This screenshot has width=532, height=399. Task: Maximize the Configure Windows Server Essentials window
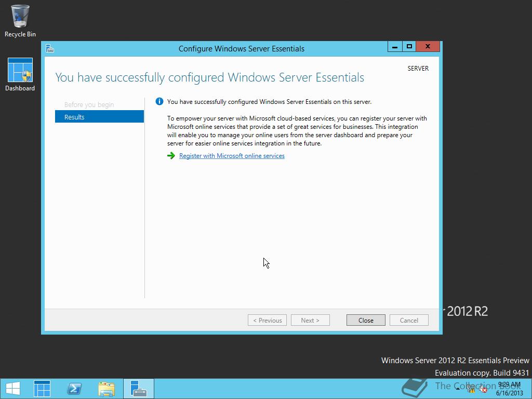[x=409, y=46]
